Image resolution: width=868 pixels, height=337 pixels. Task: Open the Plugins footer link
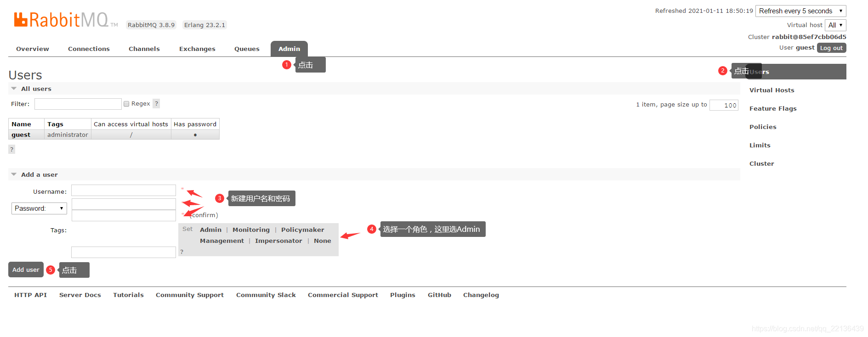click(x=403, y=295)
